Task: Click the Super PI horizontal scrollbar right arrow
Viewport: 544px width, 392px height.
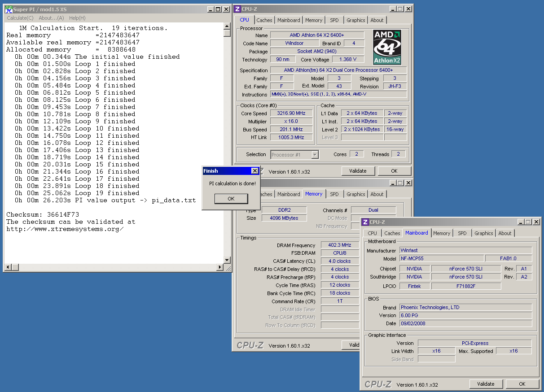Action: (x=220, y=267)
